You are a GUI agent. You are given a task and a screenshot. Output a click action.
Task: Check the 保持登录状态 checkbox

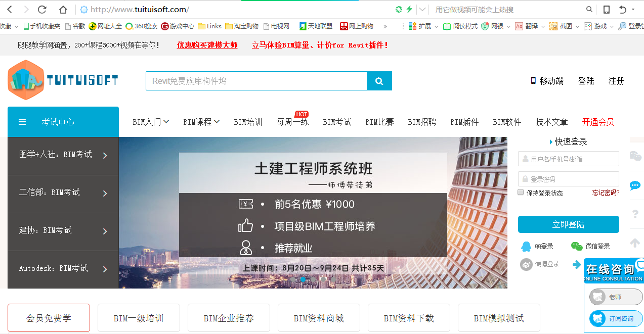click(x=521, y=192)
